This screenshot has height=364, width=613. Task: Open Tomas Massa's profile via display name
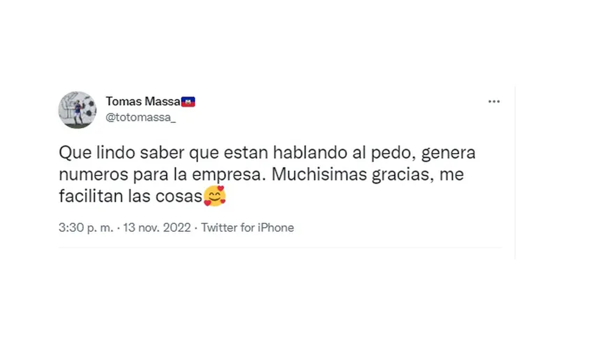(143, 102)
